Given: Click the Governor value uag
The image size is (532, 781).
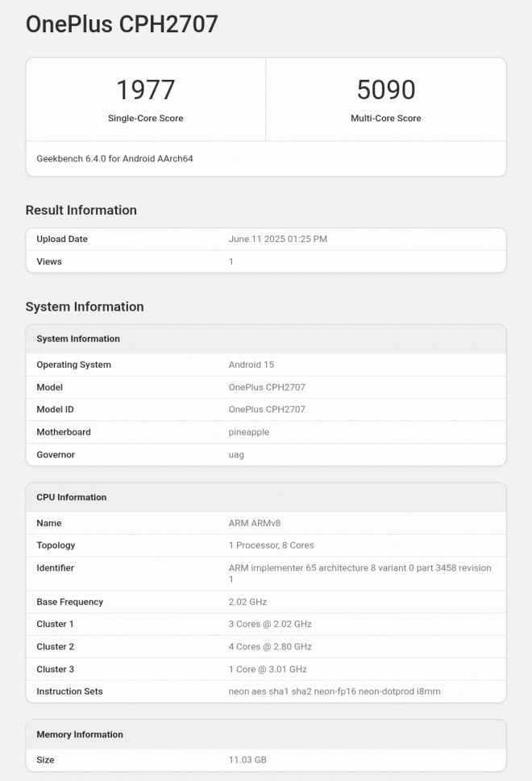Looking at the screenshot, I should point(236,455).
